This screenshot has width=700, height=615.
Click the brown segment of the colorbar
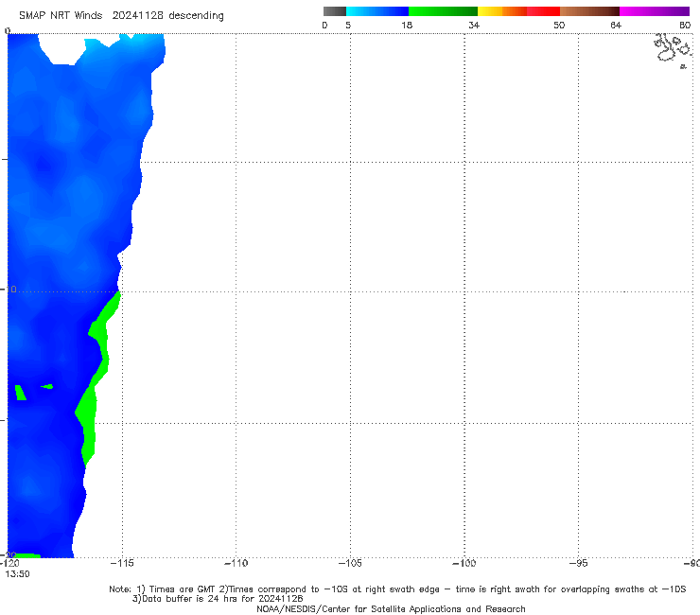click(x=589, y=11)
